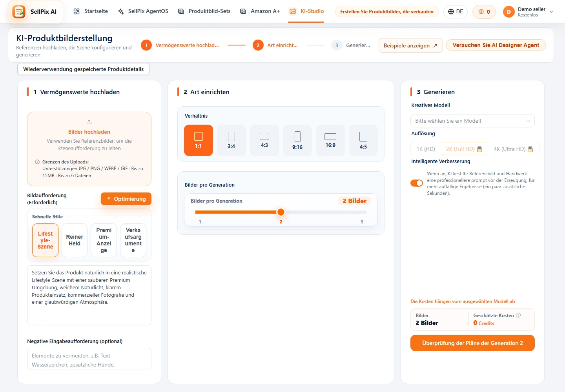Viewport: 565px width, 392px height.
Task: Open Produktbild-Sets in the navigation
Action: coord(204,11)
